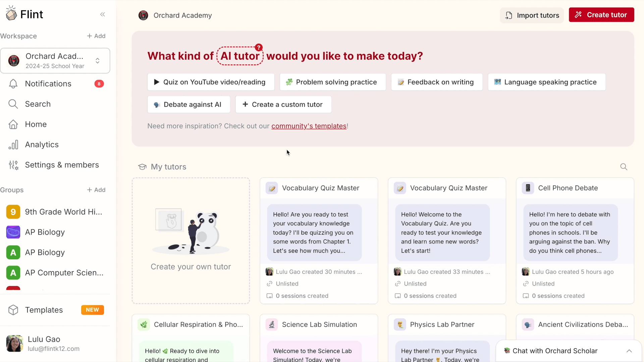
Task: Open the 9th Grade World History group
Action: click(x=55, y=212)
